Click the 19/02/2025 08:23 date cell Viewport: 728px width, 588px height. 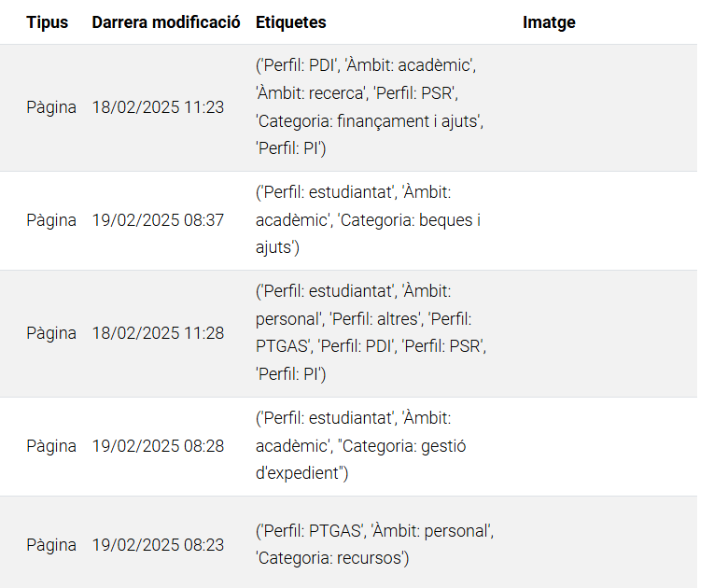tap(158, 545)
